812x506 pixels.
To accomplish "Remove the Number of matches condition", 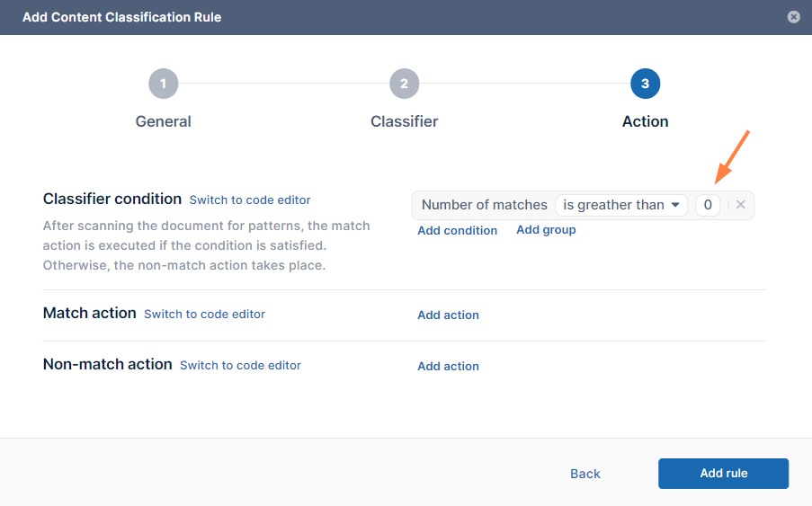I will pyautogui.click(x=741, y=205).
